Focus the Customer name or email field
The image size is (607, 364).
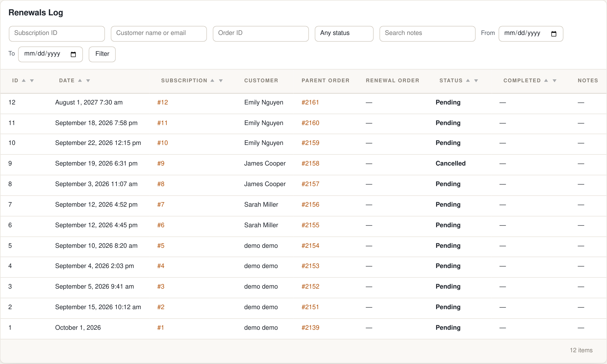pos(159,34)
